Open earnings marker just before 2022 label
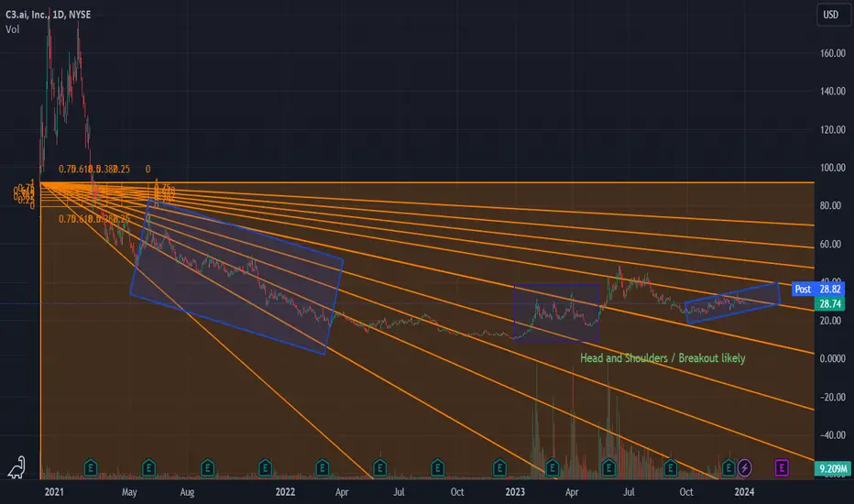 pos(265,467)
